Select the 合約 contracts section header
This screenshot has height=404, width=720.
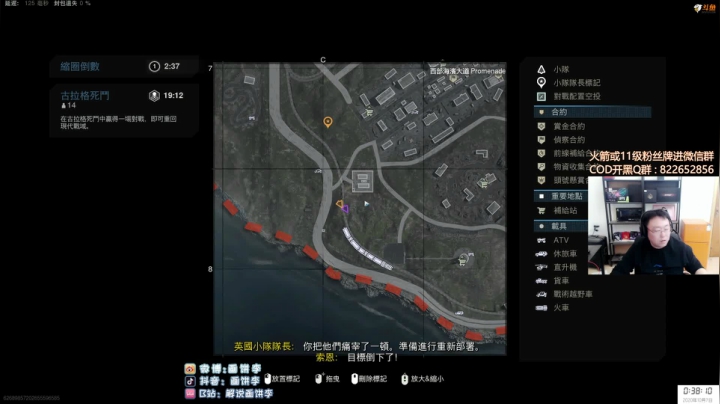(x=592, y=112)
